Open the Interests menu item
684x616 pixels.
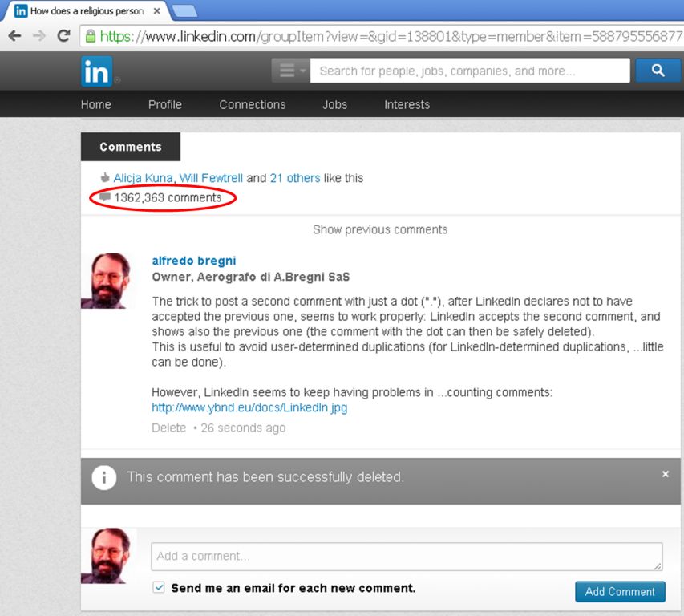tap(407, 105)
